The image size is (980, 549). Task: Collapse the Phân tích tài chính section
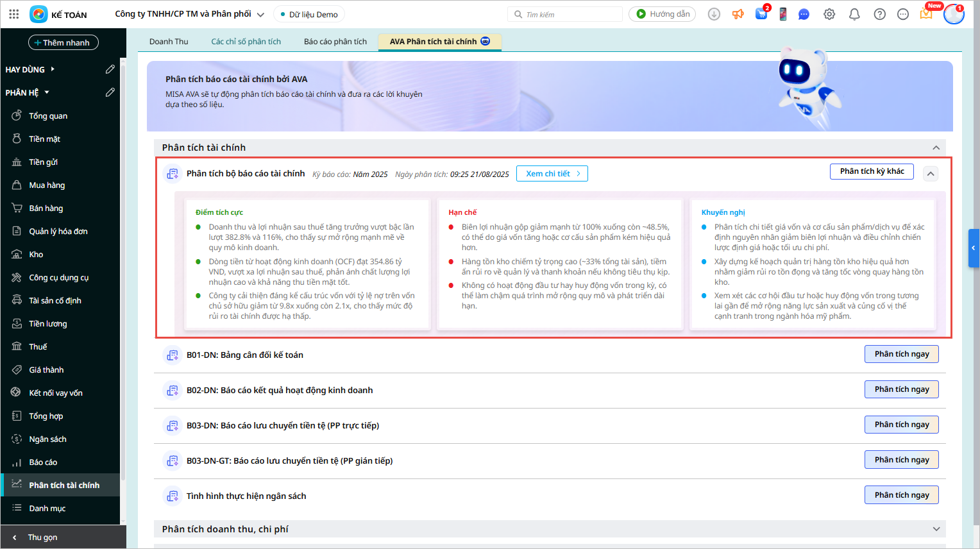click(x=936, y=148)
